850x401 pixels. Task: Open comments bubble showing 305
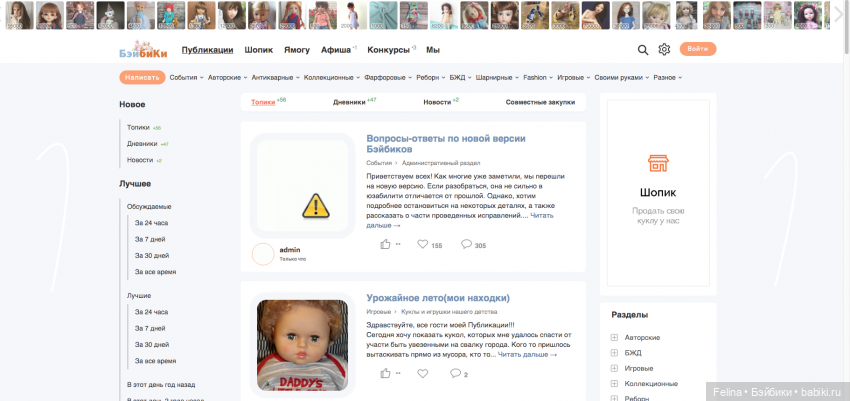pyautogui.click(x=466, y=244)
